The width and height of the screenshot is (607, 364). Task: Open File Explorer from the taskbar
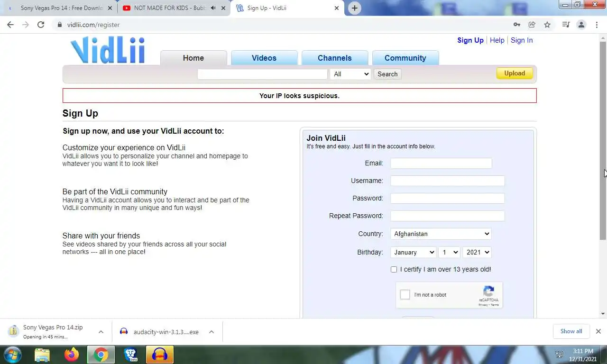click(x=42, y=355)
